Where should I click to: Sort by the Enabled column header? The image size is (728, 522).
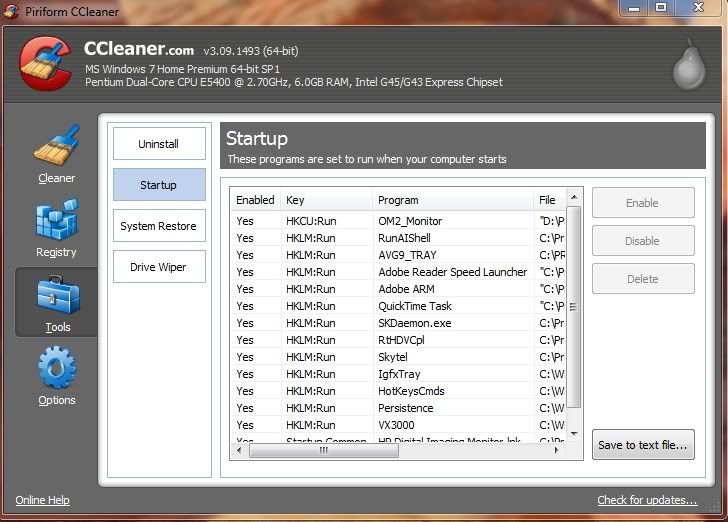click(255, 200)
